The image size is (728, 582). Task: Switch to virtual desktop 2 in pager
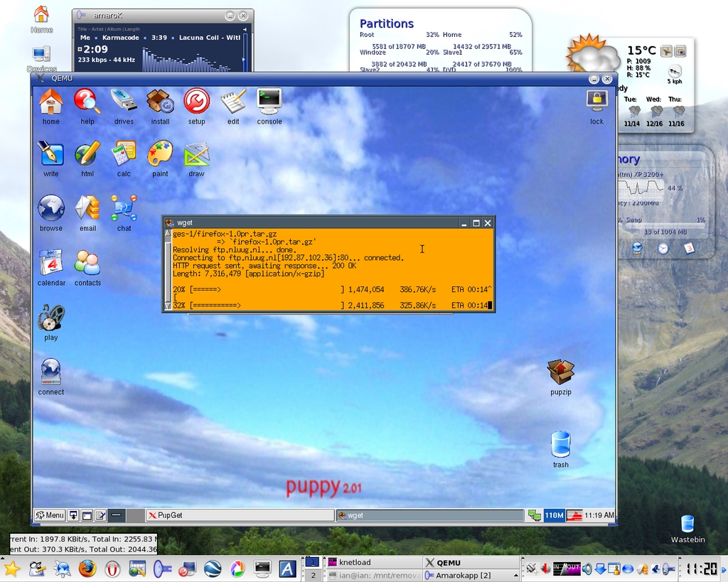coord(313,576)
